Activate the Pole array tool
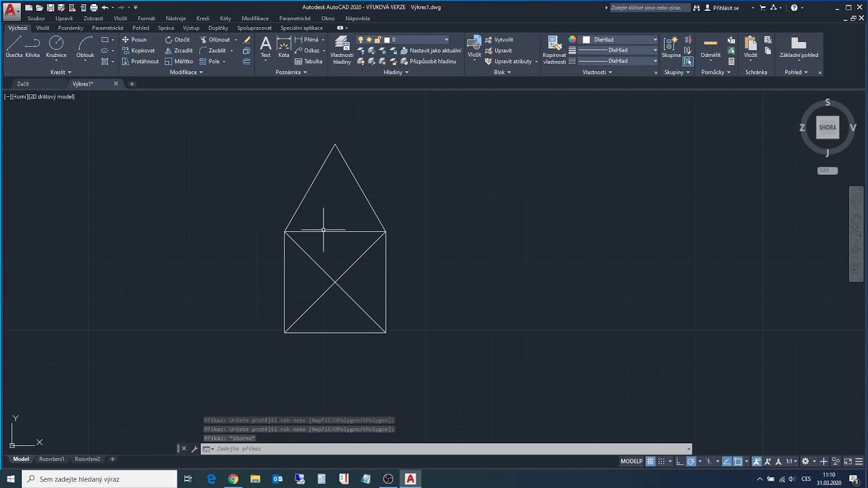Image resolution: width=868 pixels, height=488 pixels. [210, 62]
